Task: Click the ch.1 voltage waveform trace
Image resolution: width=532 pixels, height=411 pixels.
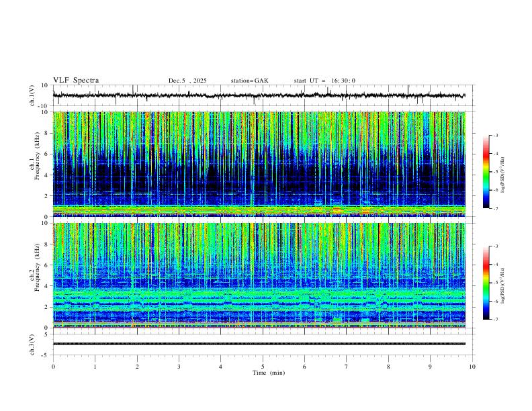Action: [x=259, y=95]
